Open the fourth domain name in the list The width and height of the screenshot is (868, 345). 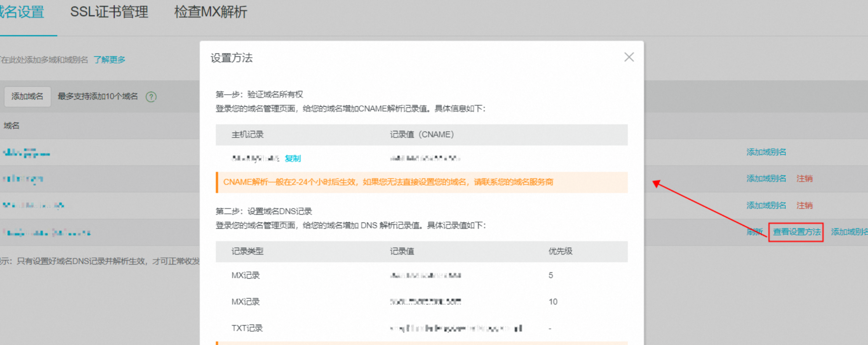click(x=47, y=233)
